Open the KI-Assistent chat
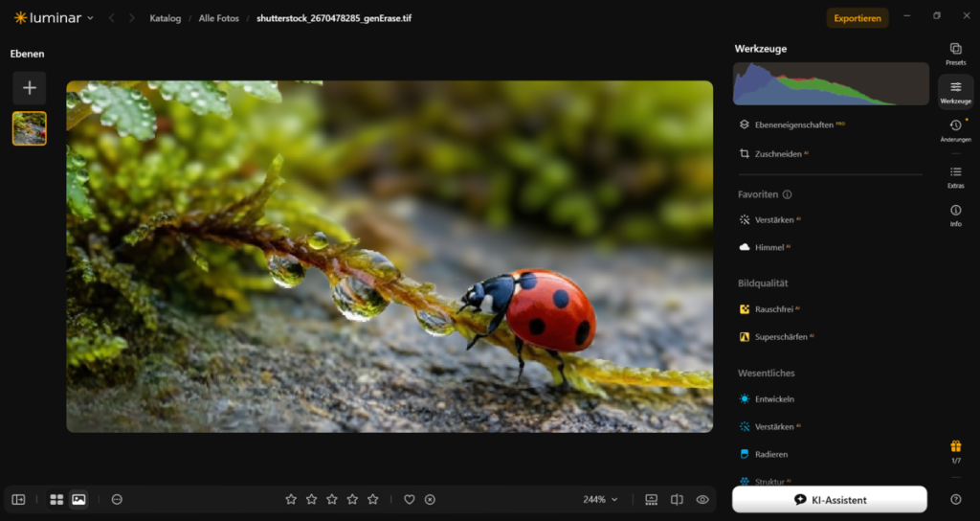 point(830,500)
